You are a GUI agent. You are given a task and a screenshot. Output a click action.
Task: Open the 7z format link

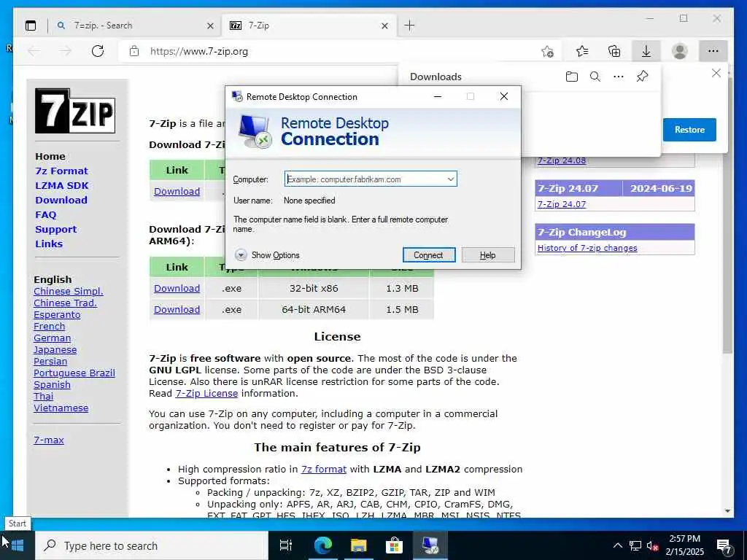coord(323,469)
